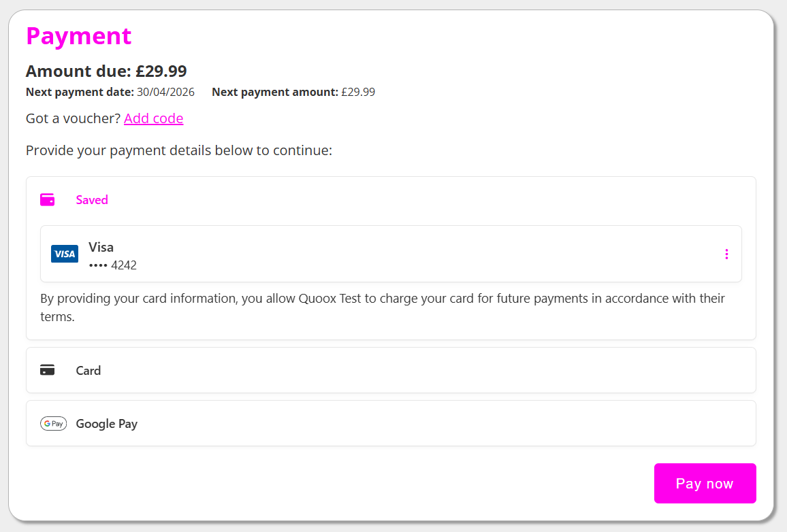Click the Next payment amount £29.99 value
The width and height of the screenshot is (787, 532).
click(358, 92)
